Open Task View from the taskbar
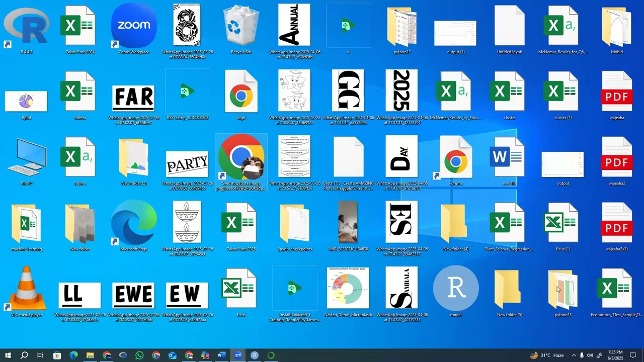644x362 pixels. (x=40, y=355)
